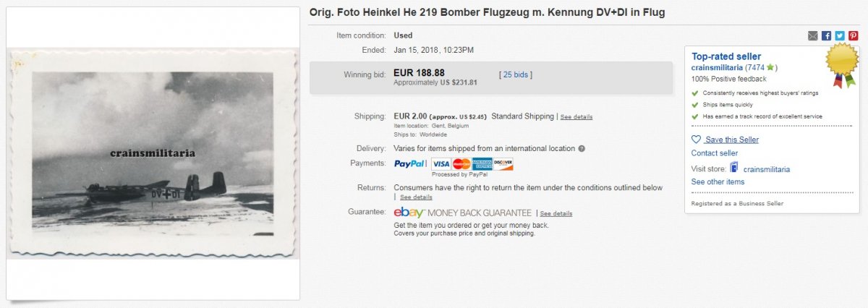Click the store door icon
The width and height of the screenshot is (868, 308).
[733, 168]
